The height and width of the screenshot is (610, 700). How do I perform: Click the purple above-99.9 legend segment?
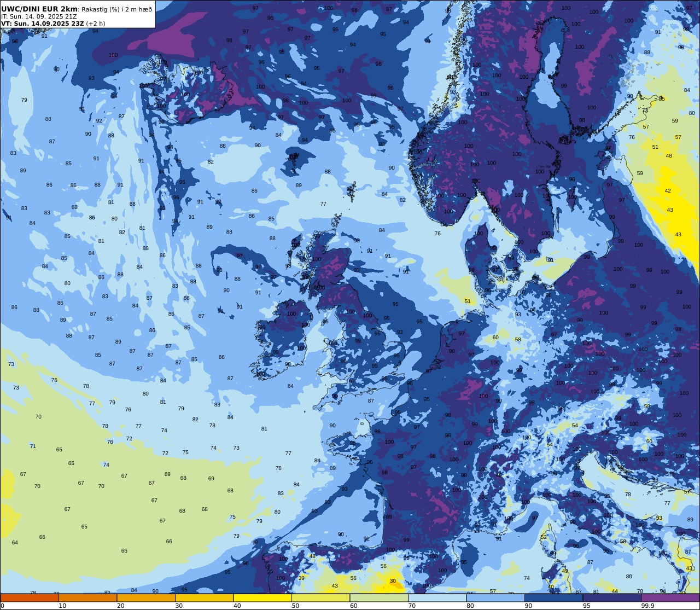(670, 597)
